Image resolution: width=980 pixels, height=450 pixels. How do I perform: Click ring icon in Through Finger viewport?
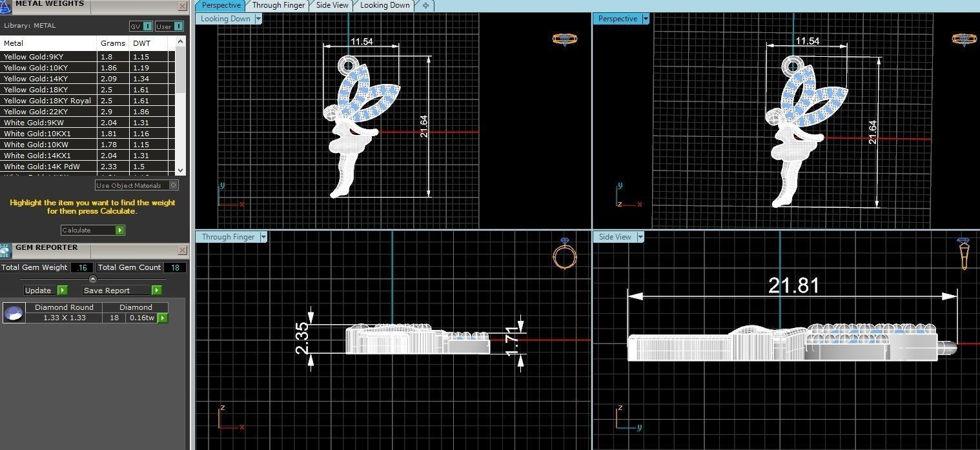[565, 254]
